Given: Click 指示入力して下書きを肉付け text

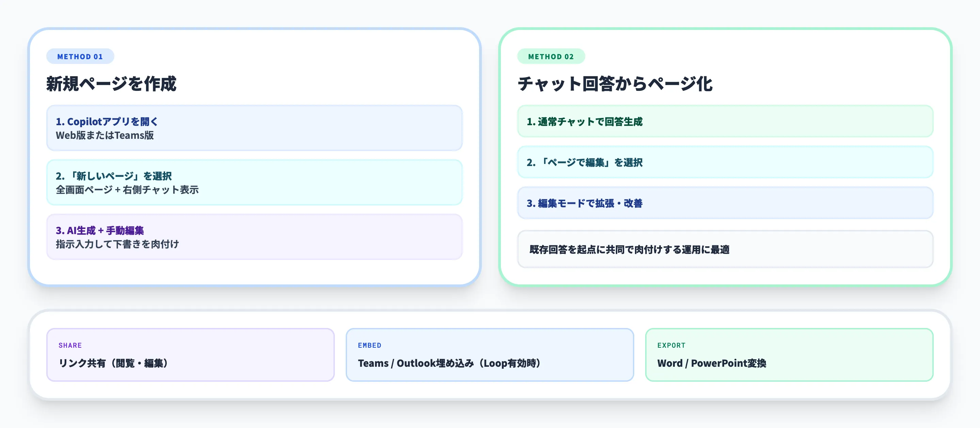Looking at the screenshot, I should [x=117, y=244].
